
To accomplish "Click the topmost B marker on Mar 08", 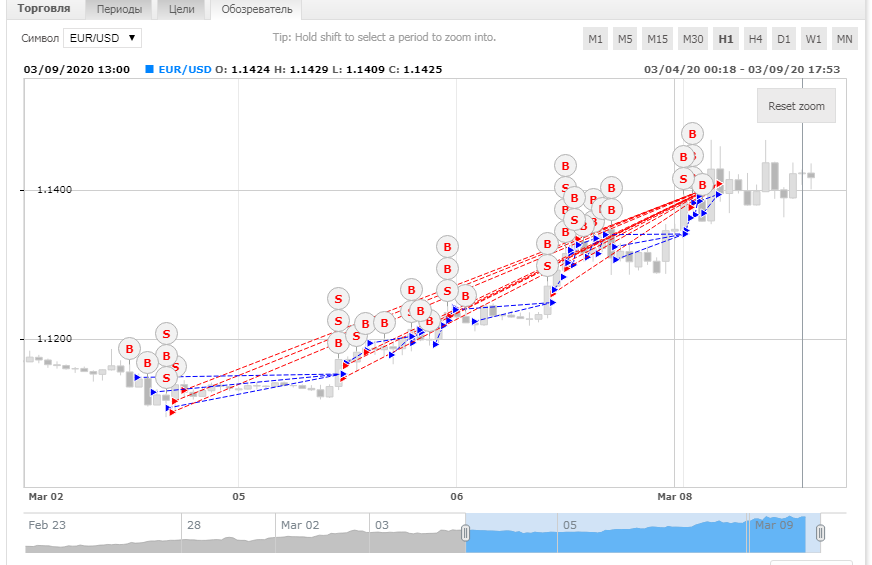I will [x=692, y=134].
